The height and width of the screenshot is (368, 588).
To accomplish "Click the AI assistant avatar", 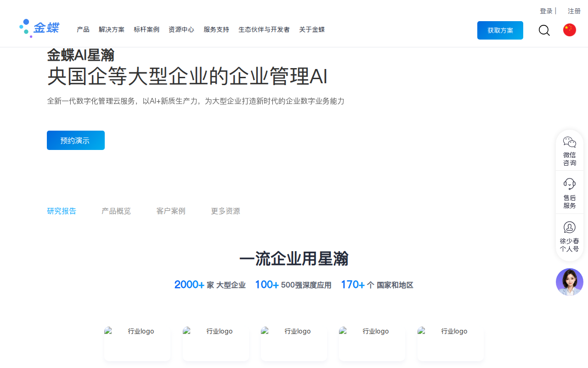I will click(x=570, y=282).
